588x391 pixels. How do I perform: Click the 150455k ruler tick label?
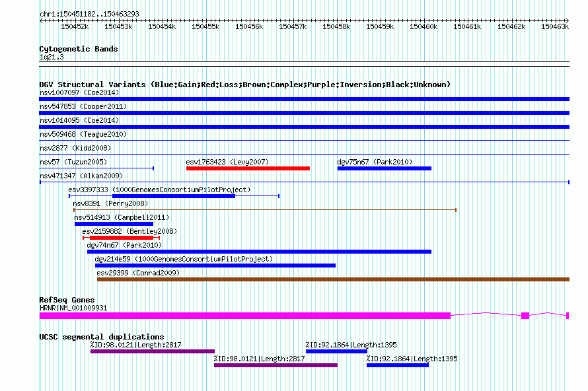[x=205, y=26]
